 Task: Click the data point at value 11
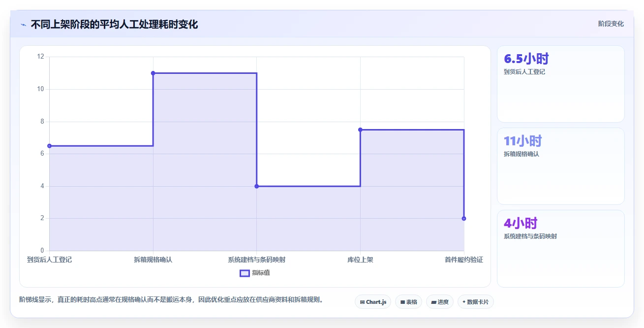pos(153,73)
